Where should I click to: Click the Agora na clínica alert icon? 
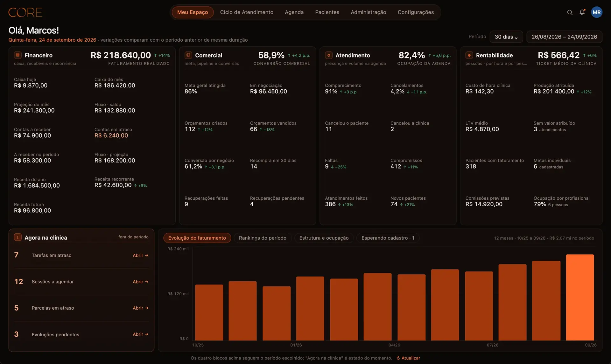coord(18,237)
